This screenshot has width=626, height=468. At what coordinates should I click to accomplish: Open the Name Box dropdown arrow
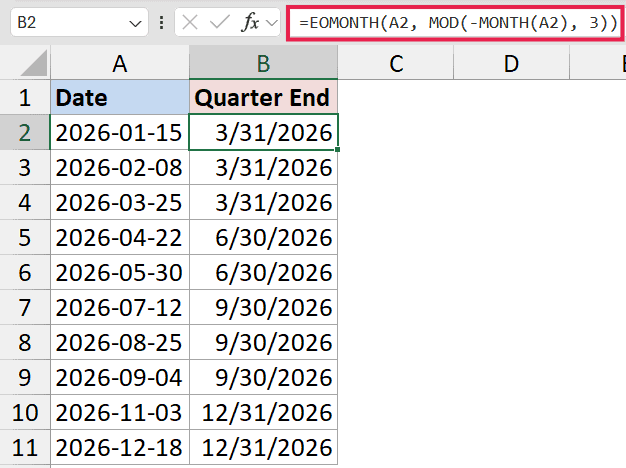pyautogui.click(x=135, y=24)
